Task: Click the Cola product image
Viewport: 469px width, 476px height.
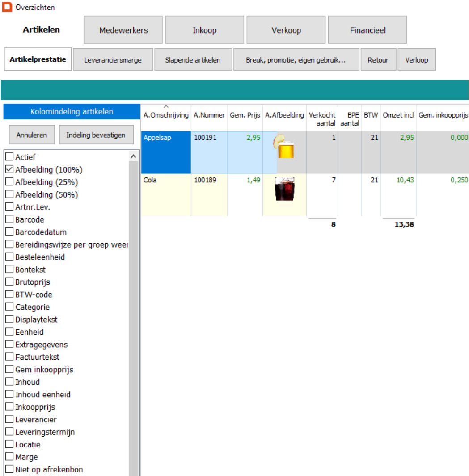Action: pos(284,188)
